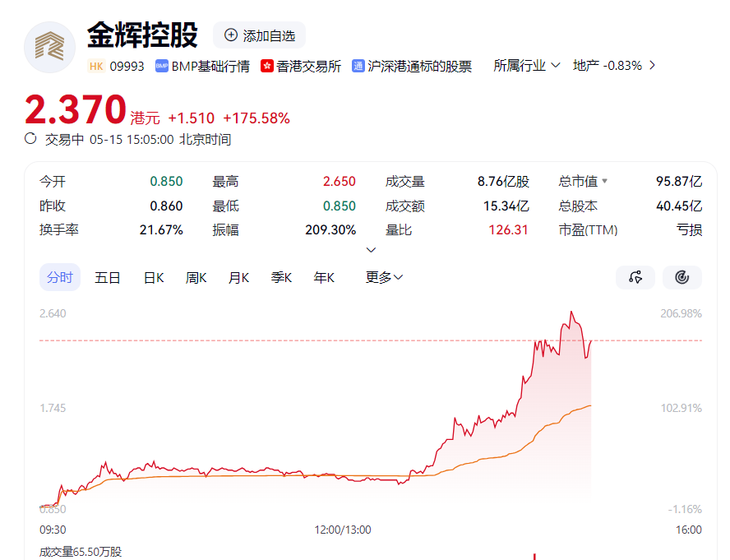The width and height of the screenshot is (730, 560).
Task: Click 成交额 value 15.34亿
Action: pyautogui.click(x=506, y=206)
